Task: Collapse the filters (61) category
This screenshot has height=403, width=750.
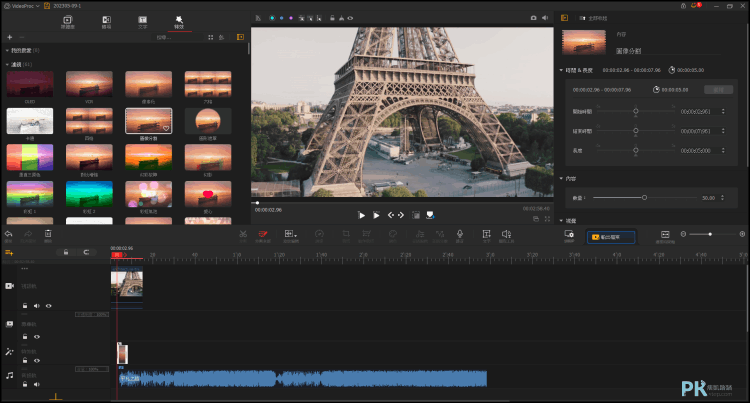Action: [x=7, y=64]
